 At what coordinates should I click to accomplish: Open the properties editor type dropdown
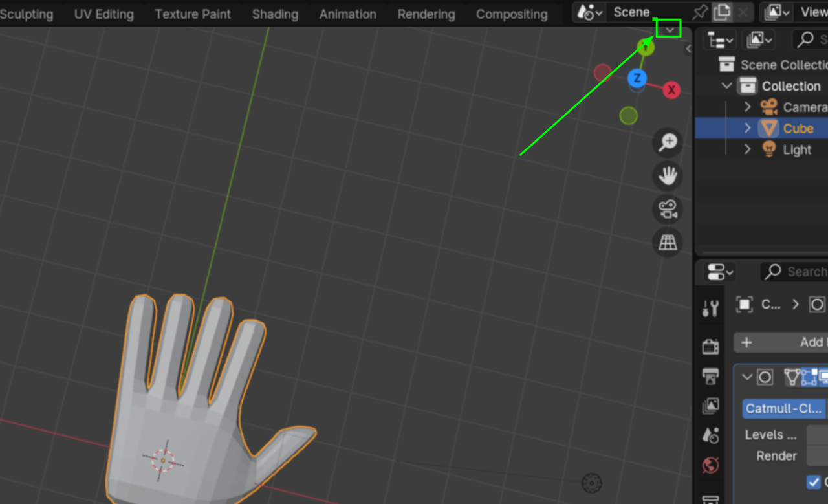(720, 272)
